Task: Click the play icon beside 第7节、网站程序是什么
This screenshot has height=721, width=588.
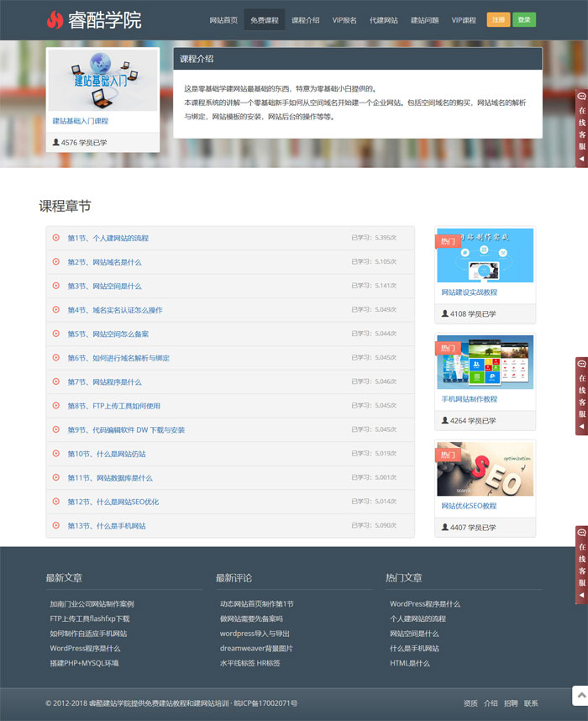Action: point(56,382)
